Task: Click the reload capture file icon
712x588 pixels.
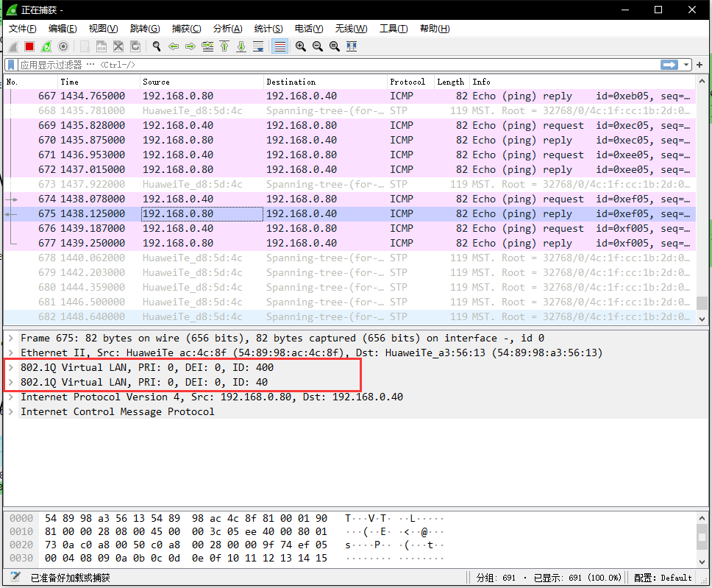Action: pos(135,46)
